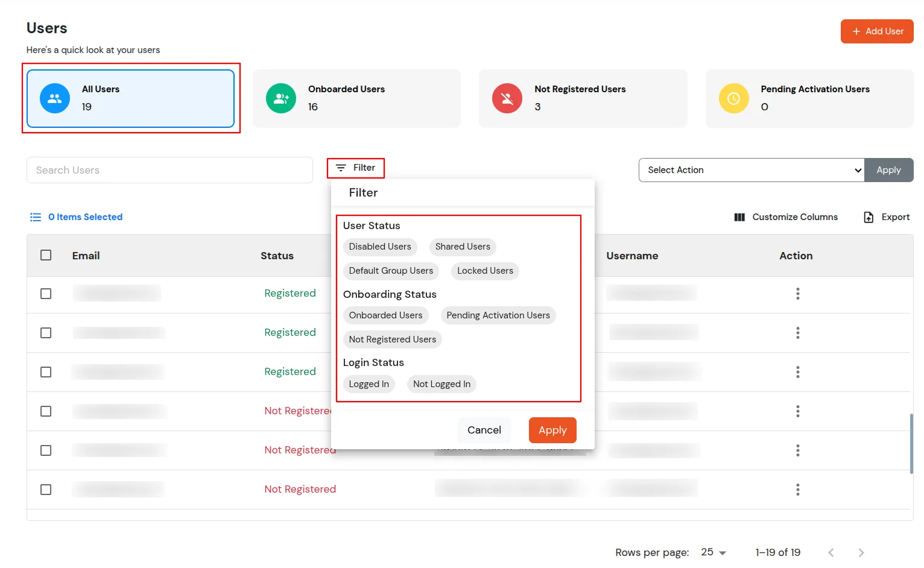This screenshot has height=568, width=924.
Task: Open the Filter funnel icon
Action: point(341,168)
